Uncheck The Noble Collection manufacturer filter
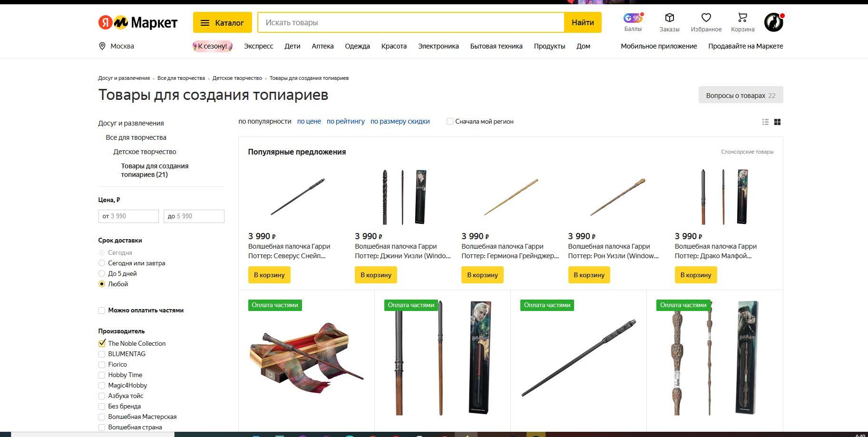Screen dimensions: 868x437 (x=102, y=343)
